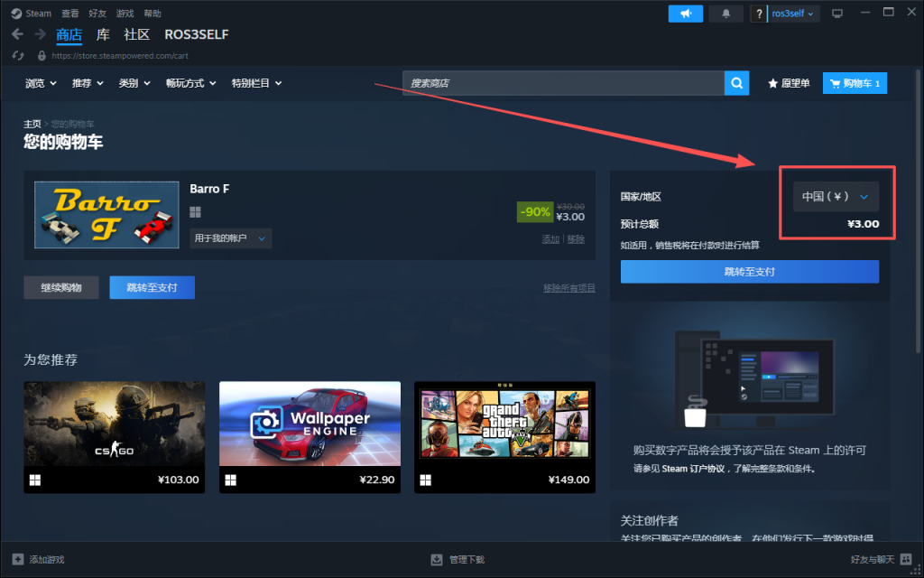Open the 库 library tab

point(103,34)
